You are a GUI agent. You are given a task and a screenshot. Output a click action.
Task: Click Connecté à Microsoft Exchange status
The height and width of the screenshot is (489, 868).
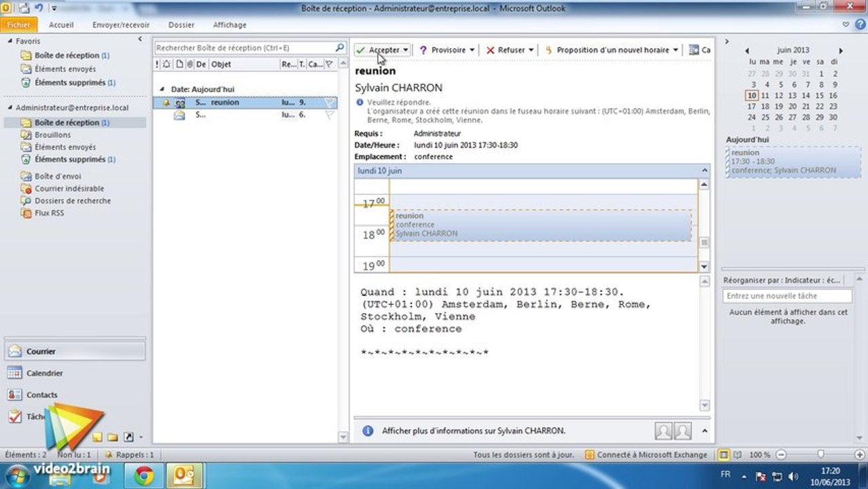646,455
